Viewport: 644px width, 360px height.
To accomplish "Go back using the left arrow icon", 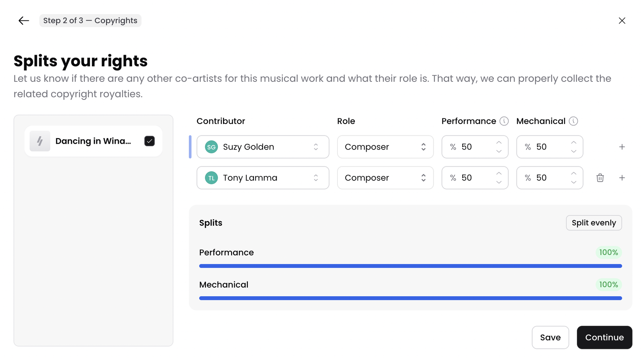I will (24, 20).
